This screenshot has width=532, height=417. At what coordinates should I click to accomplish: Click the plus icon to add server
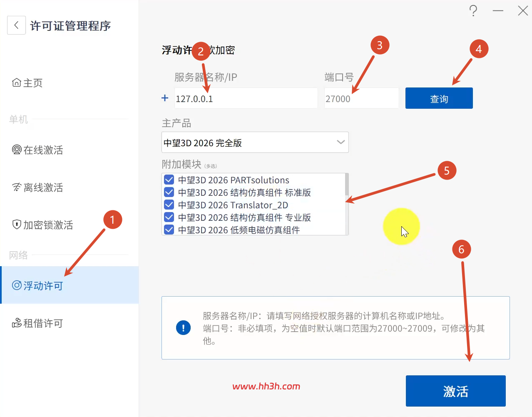165,98
